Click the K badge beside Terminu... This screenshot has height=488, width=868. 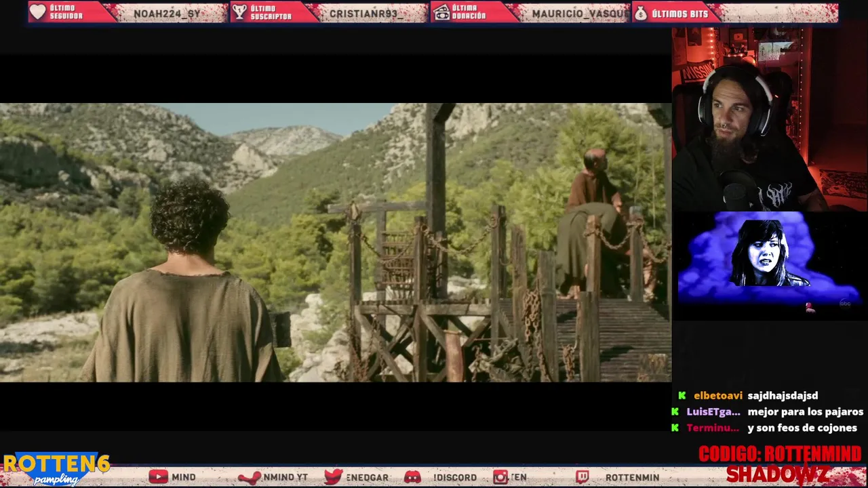click(675, 428)
